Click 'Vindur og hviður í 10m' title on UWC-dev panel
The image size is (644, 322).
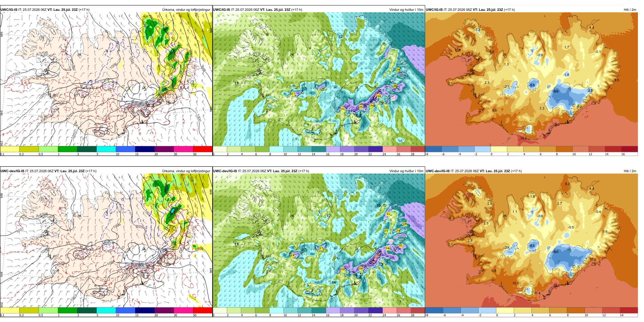(406, 171)
